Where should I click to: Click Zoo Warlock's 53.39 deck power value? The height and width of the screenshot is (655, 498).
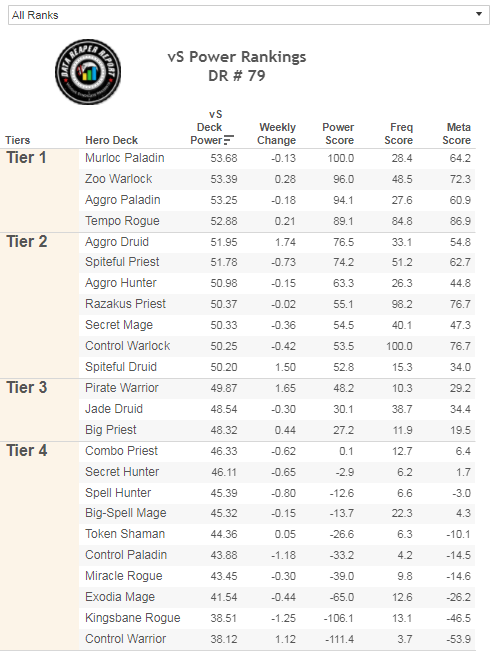coord(224,179)
